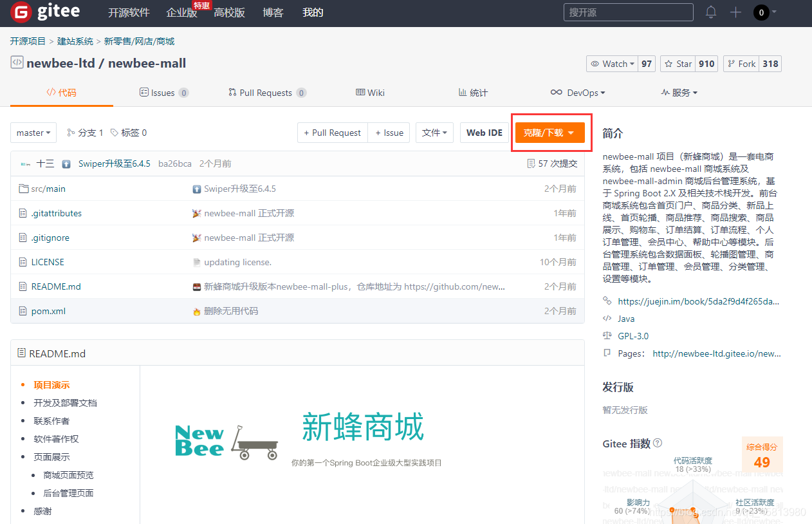
Task: Expand the DevOps menu
Action: pos(578,92)
